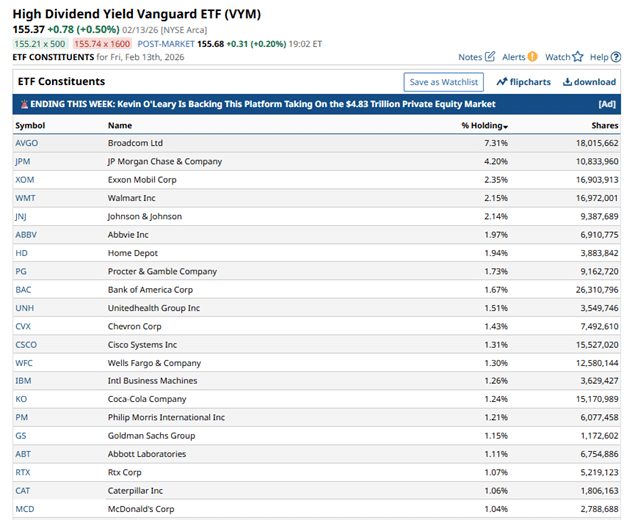The width and height of the screenshot is (624, 520).
Task: Open the CAT symbol link
Action: [23, 490]
